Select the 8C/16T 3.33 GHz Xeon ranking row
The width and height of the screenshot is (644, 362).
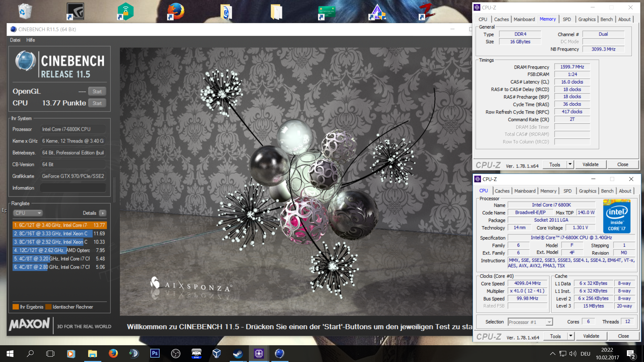[59, 234]
